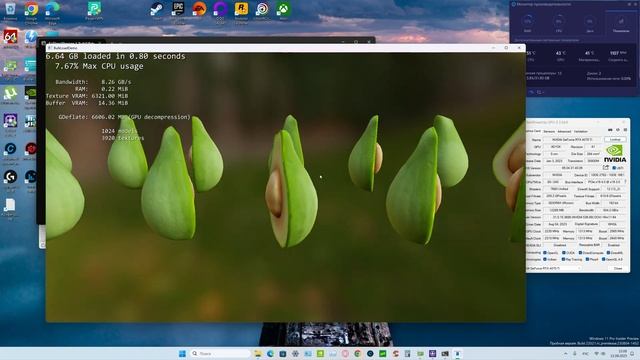Image resolution: width=640 pixels, height=360 pixels.
Task: Open the GPU-Z hamburger menu icon
Action: [x=625, y=130]
